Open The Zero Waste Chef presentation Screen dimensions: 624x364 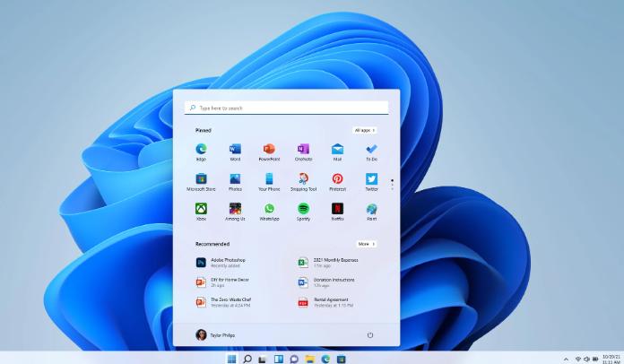(x=223, y=302)
